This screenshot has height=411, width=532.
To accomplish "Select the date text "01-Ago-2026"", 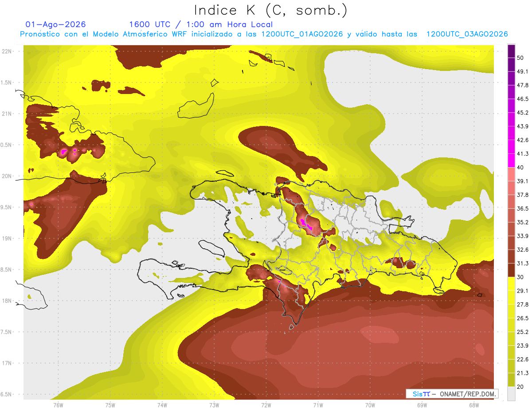I will (x=56, y=24).
